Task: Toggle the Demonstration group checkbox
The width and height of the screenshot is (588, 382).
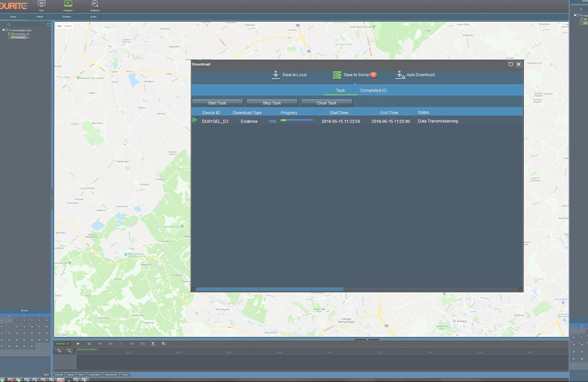Action: tap(5, 31)
